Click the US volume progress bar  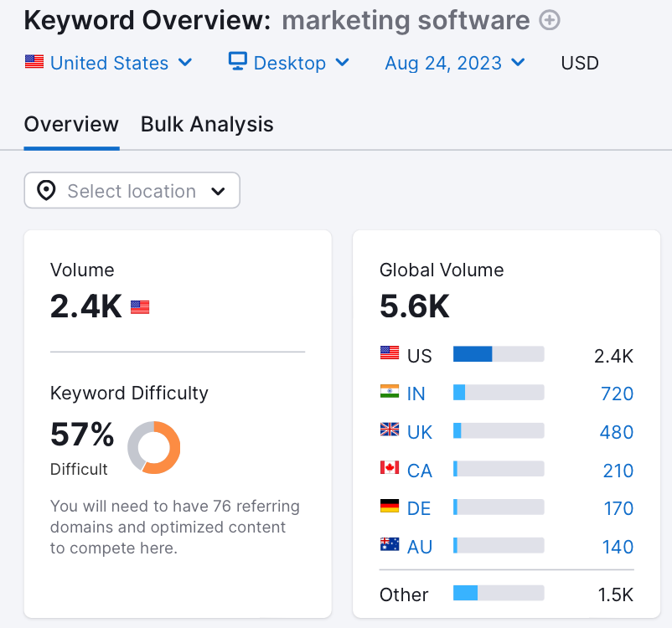[x=499, y=355]
